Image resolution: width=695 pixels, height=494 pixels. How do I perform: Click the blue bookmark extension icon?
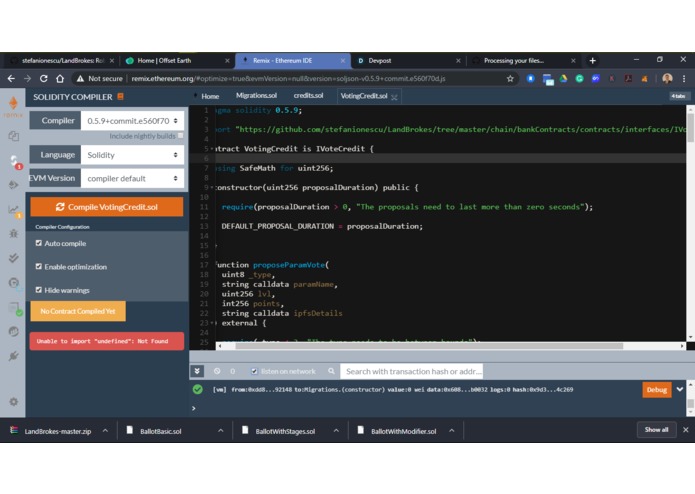point(531,78)
